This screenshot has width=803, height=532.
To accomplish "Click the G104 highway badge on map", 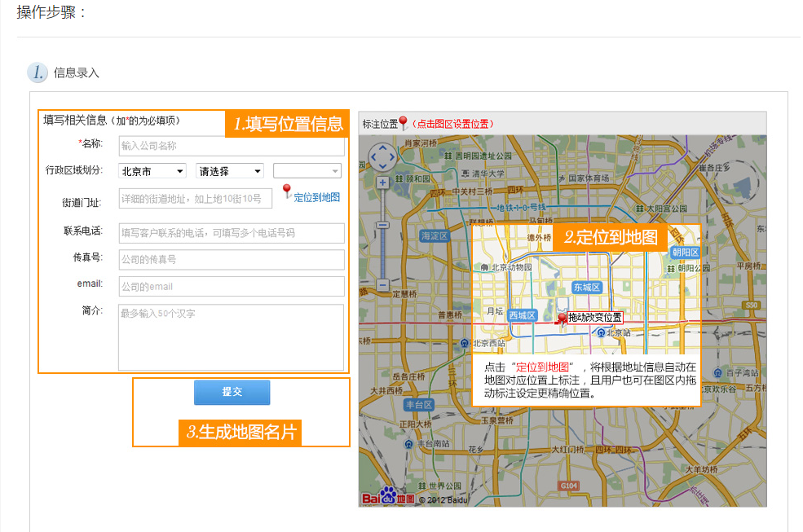I will coord(568,486).
